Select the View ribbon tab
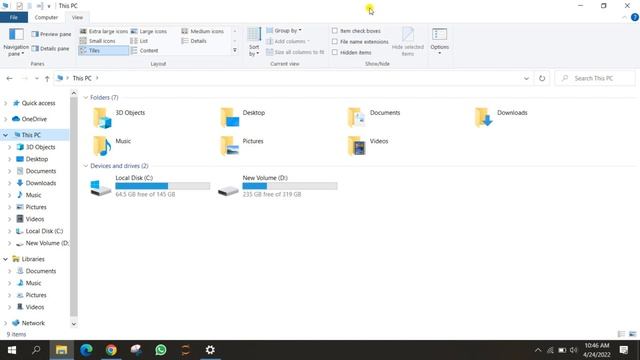 pos(77,18)
